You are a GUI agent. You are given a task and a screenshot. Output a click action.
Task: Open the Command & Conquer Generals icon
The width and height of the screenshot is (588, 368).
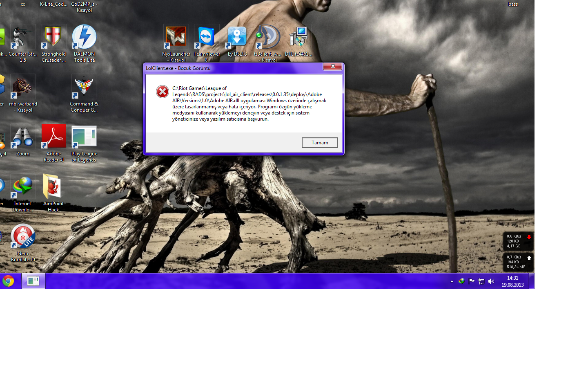pos(84,93)
